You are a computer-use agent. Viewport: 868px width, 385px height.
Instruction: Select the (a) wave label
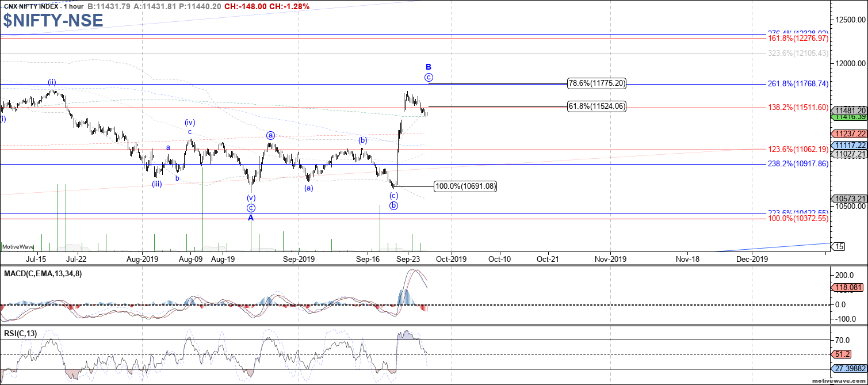pos(309,188)
